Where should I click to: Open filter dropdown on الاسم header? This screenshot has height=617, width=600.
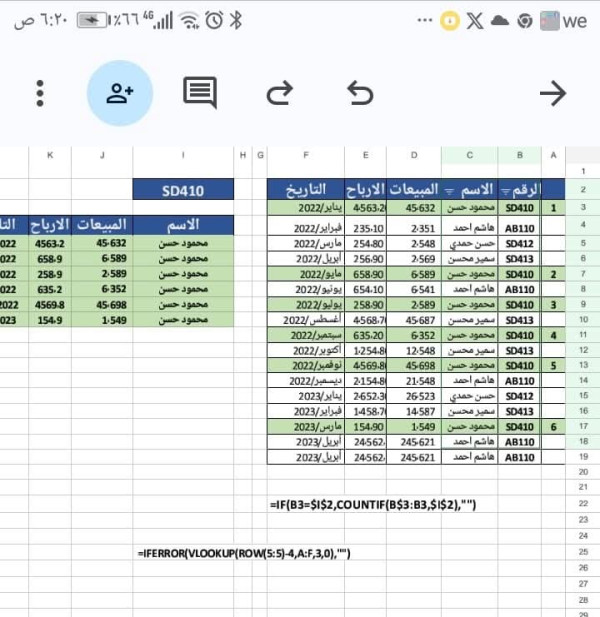click(x=449, y=192)
